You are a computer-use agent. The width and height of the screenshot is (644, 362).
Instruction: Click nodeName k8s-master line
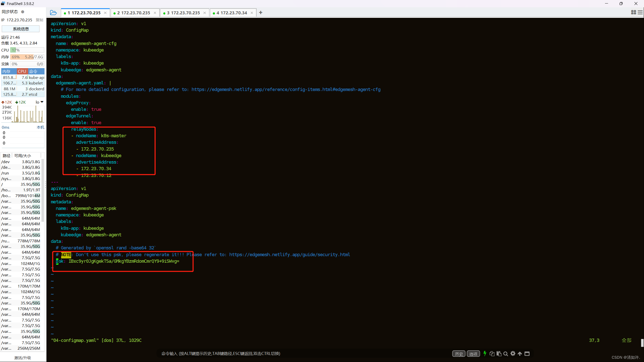(x=99, y=136)
